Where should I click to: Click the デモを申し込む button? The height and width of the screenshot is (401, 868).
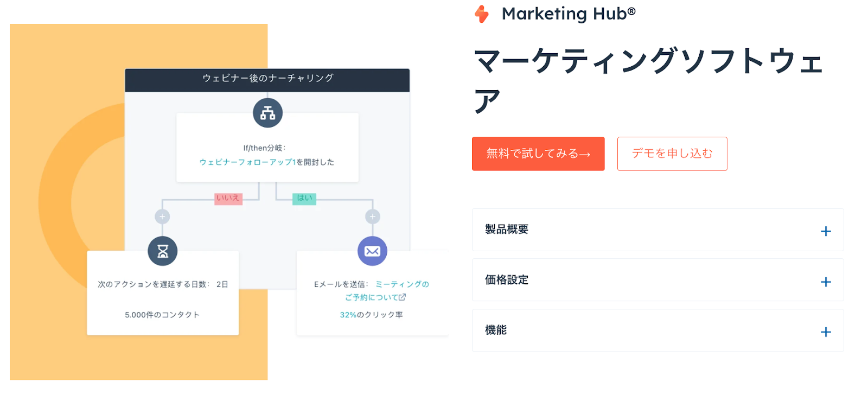672,154
